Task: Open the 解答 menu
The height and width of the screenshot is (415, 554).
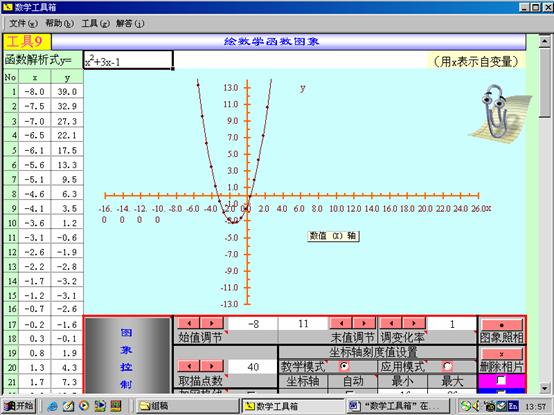Action: (130, 23)
